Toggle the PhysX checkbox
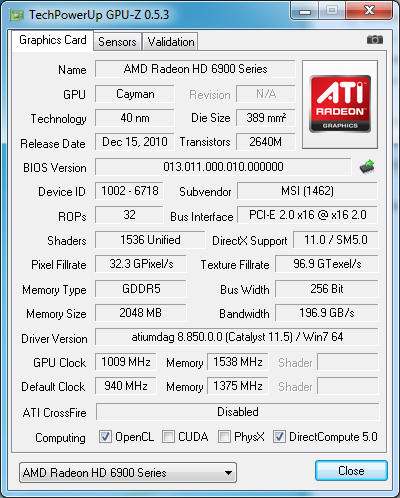 coord(224,436)
